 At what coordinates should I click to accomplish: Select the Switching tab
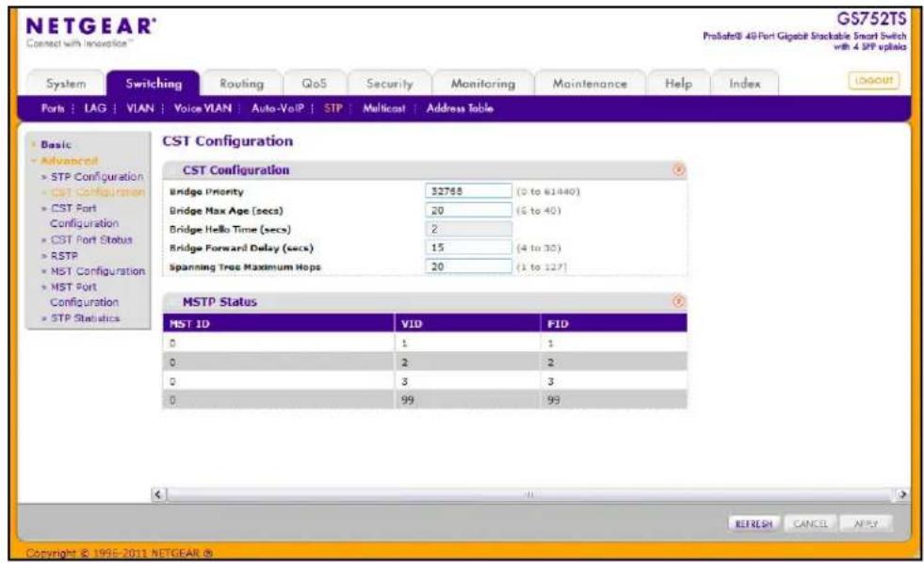tap(154, 83)
